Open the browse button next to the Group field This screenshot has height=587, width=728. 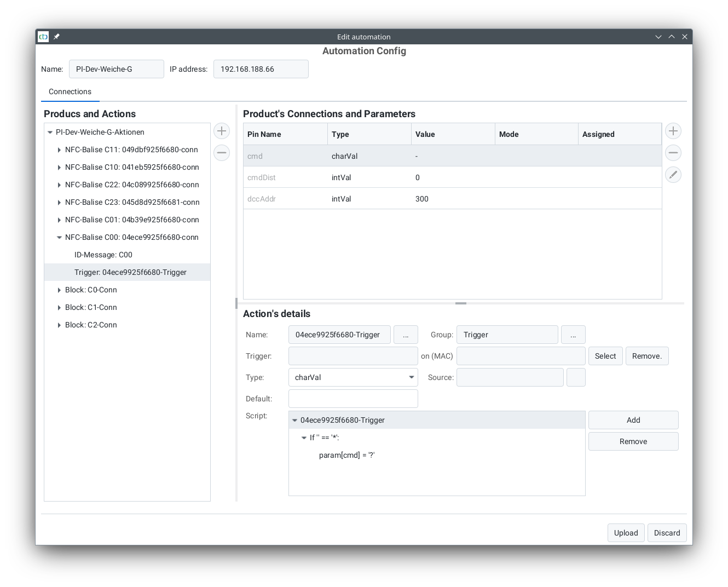[573, 335]
